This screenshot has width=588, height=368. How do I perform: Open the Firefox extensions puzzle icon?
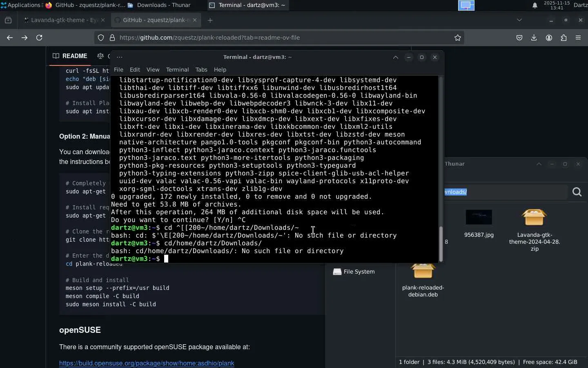563,38
